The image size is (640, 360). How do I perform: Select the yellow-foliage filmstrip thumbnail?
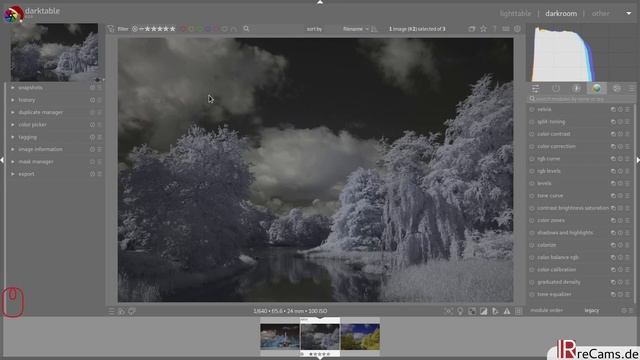point(360,337)
